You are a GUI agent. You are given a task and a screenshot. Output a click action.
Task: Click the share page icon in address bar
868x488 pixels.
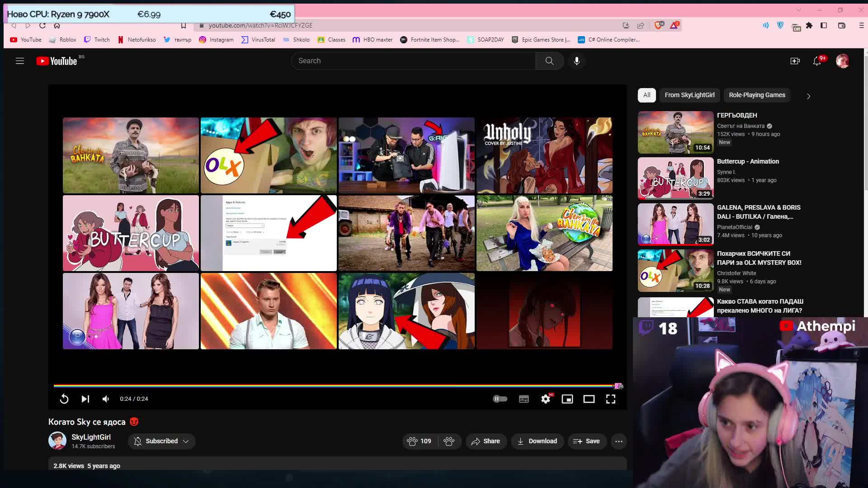[641, 25]
